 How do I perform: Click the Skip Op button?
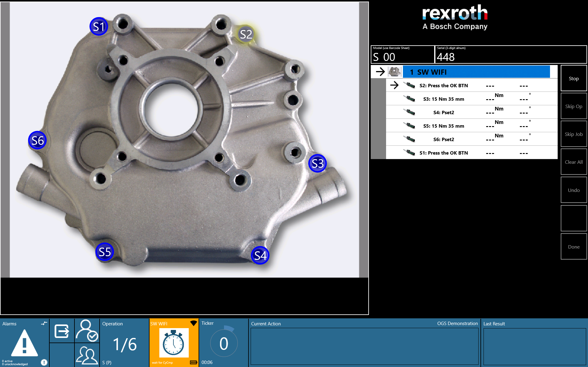[574, 106]
